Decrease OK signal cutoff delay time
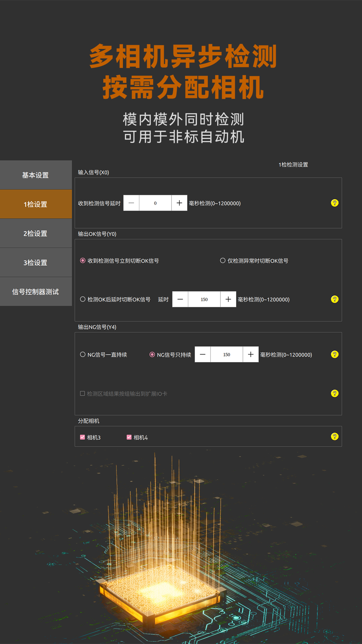362x644 pixels. point(180,299)
